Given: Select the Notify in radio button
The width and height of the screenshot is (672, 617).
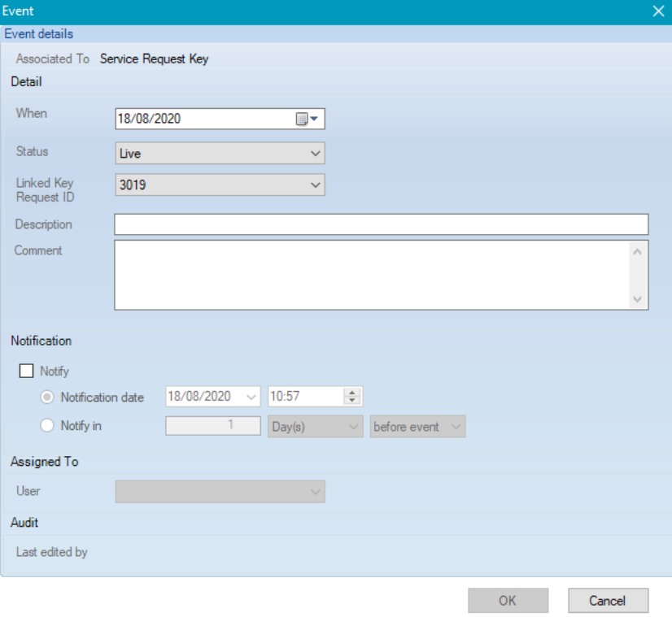Looking at the screenshot, I should click(x=47, y=426).
